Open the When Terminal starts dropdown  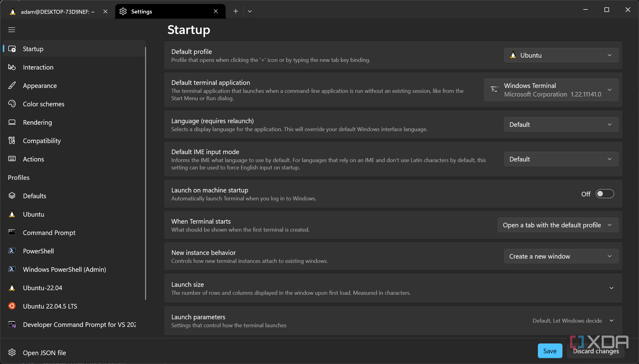(x=558, y=225)
